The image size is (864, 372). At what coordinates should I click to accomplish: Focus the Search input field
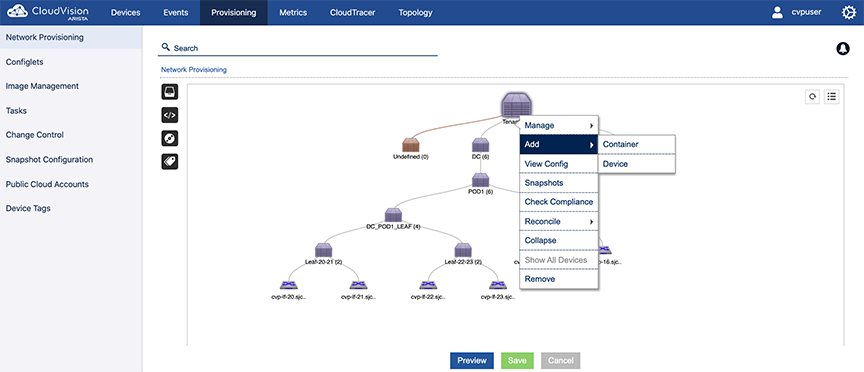(298, 48)
